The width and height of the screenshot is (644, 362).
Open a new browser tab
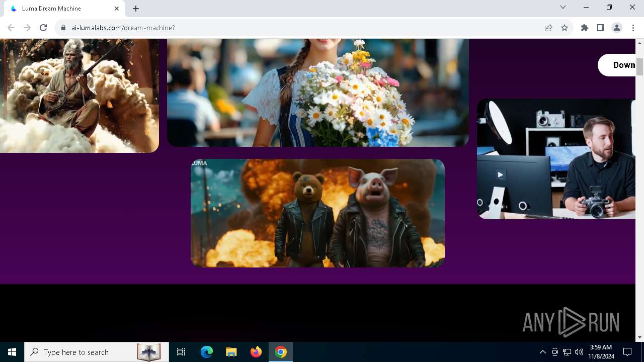click(136, 9)
